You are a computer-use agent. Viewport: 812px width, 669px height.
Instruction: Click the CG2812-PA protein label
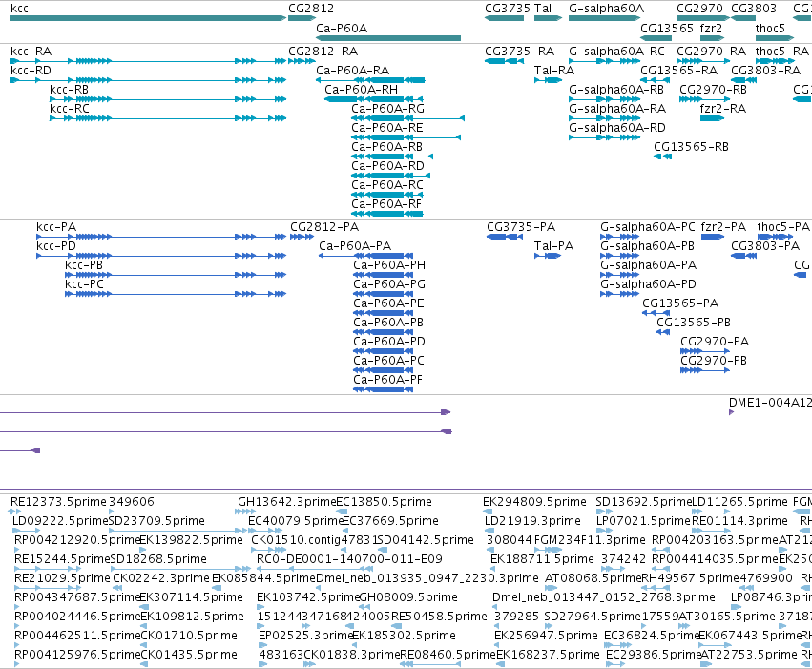coord(324,228)
